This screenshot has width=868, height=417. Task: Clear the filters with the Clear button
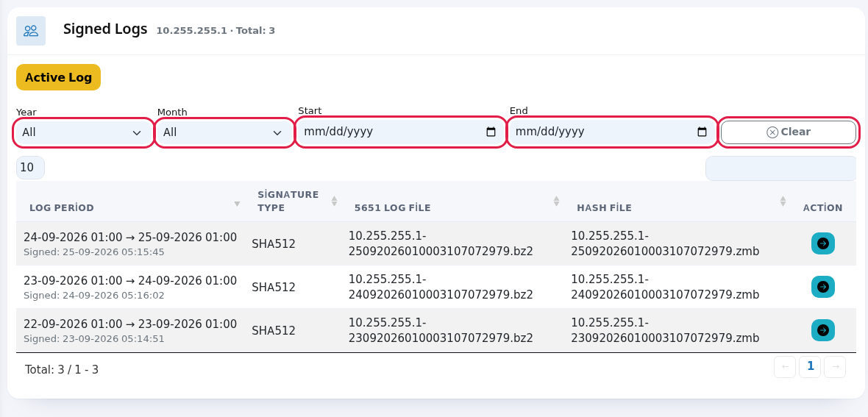(789, 132)
